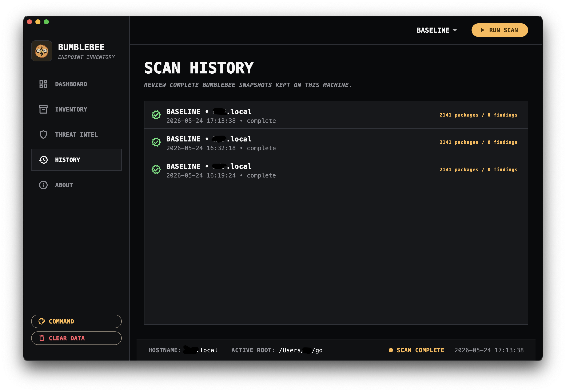Click the History clock-arrow icon
Image resolution: width=566 pixels, height=392 pixels.
click(43, 160)
